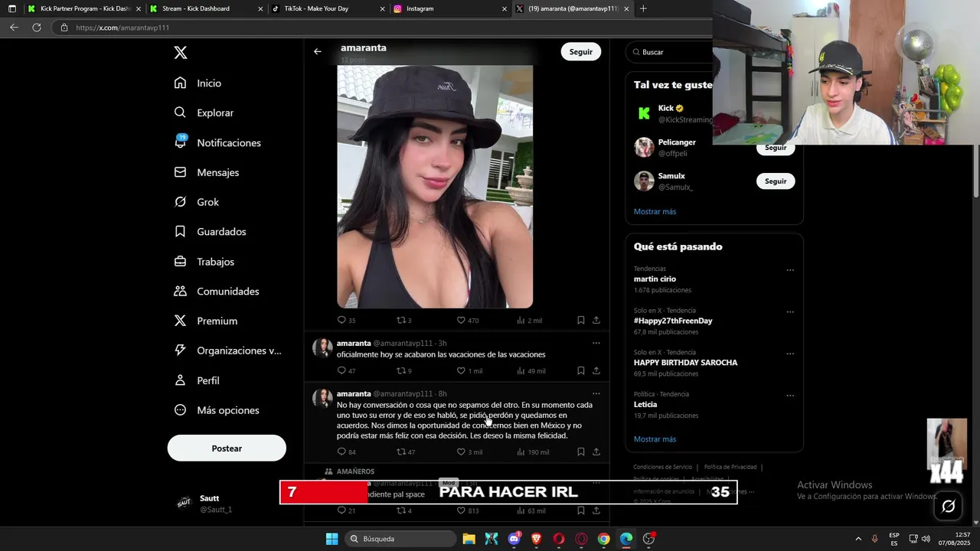Open Explorar in the left sidebar
The width and height of the screenshot is (980, 551).
[204, 112]
